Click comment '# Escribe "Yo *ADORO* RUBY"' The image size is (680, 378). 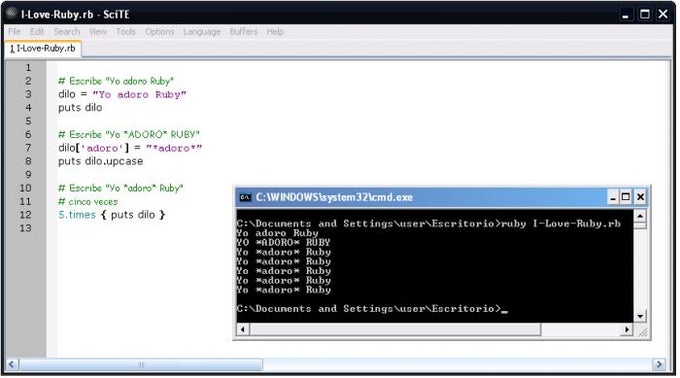129,134
